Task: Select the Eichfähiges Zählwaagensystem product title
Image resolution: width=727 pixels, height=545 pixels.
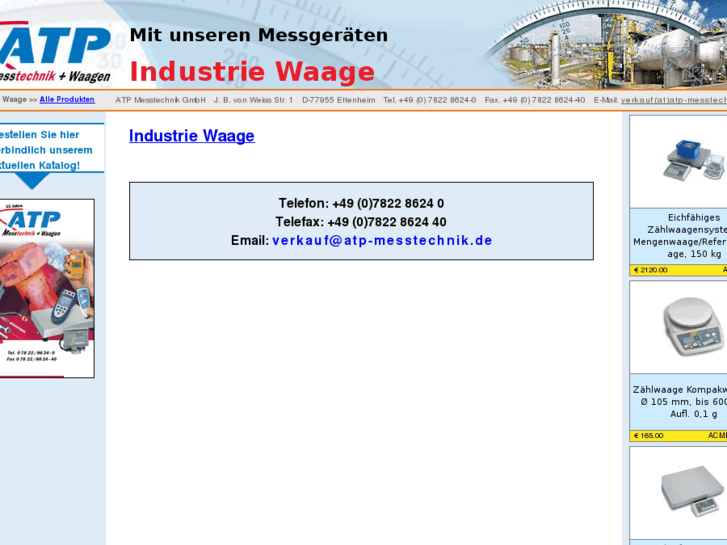Action: (x=680, y=236)
